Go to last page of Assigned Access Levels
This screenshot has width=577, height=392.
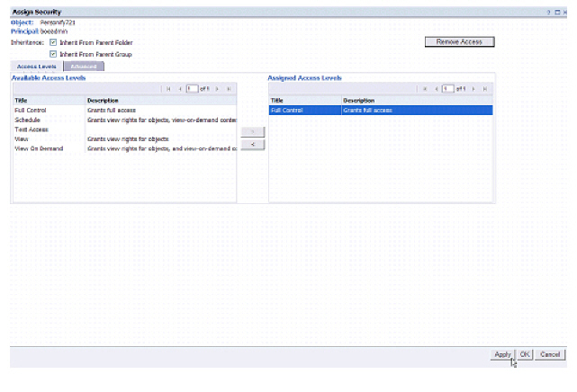tap(484, 89)
